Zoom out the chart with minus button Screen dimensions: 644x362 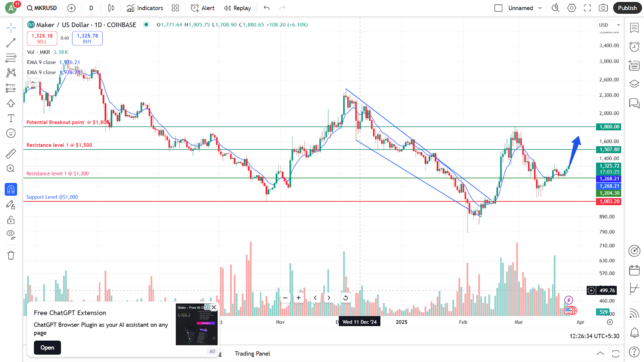coord(285,298)
